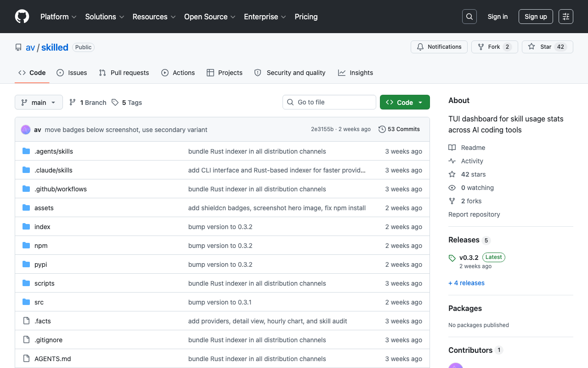
Task: Open the index folder
Action: click(x=42, y=227)
